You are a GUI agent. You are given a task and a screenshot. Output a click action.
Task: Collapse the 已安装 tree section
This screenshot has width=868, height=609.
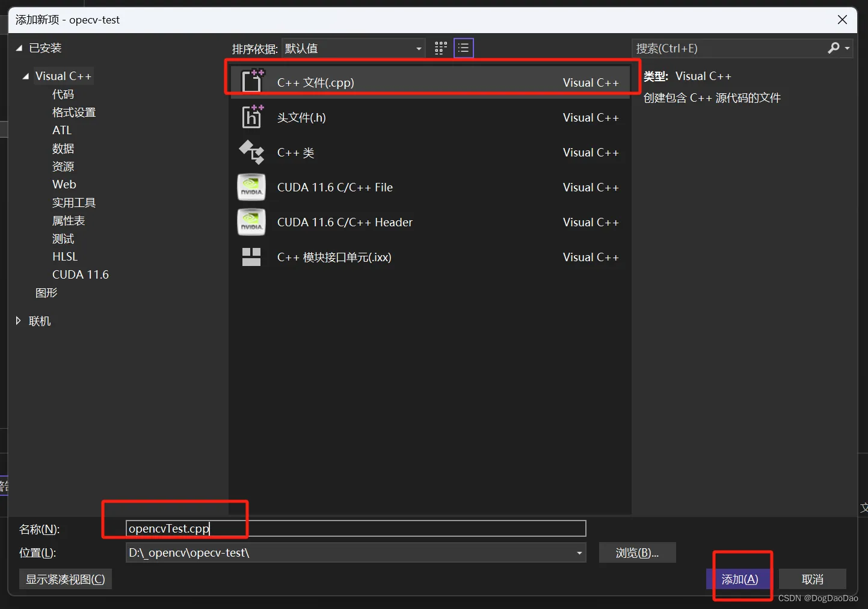(19, 48)
